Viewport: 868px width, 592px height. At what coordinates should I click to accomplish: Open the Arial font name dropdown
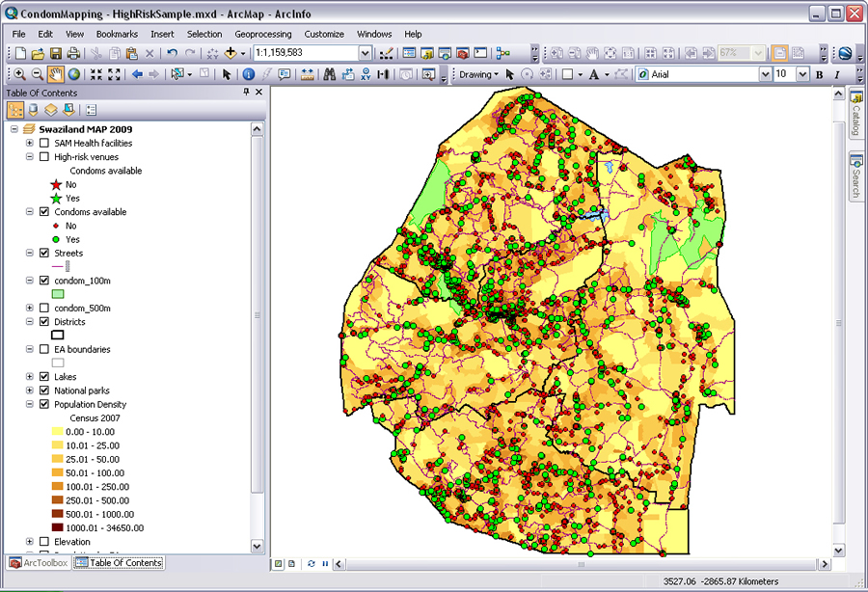[765, 74]
